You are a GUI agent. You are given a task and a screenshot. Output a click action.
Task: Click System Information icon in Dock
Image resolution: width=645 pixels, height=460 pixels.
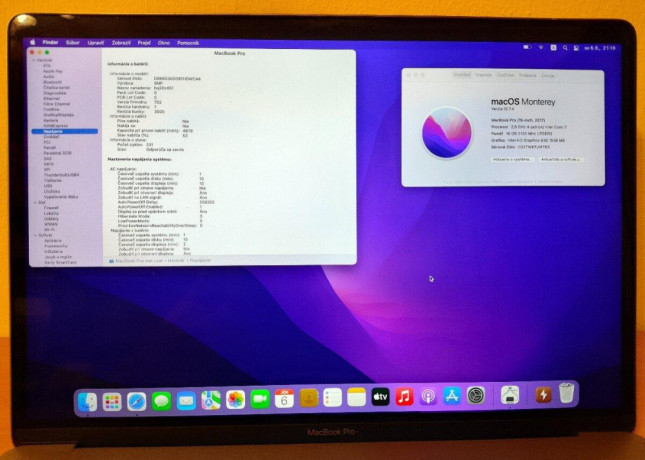(510, 395)
